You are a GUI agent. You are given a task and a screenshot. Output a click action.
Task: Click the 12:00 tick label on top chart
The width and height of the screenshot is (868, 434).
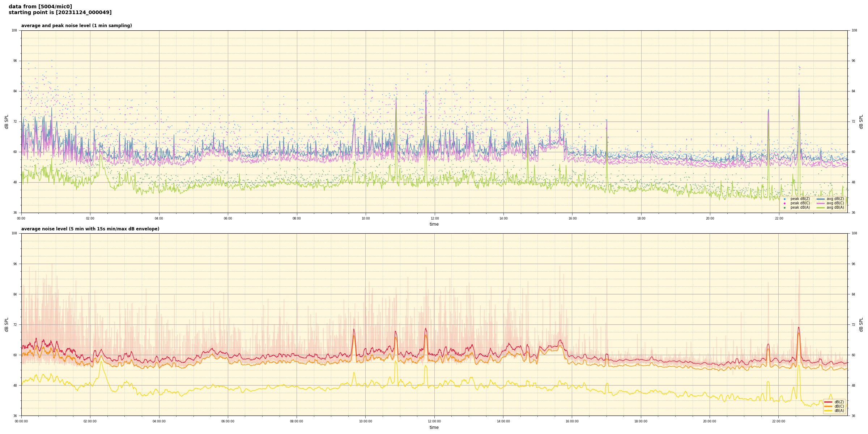(x=434, y=218)
